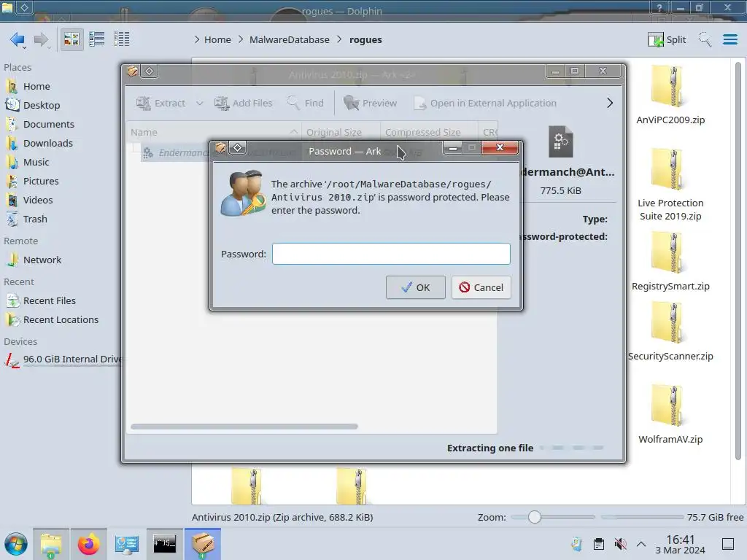The image size is (747, 560).
Task: Sort by Name column in Ark
Action: point(214,133)
